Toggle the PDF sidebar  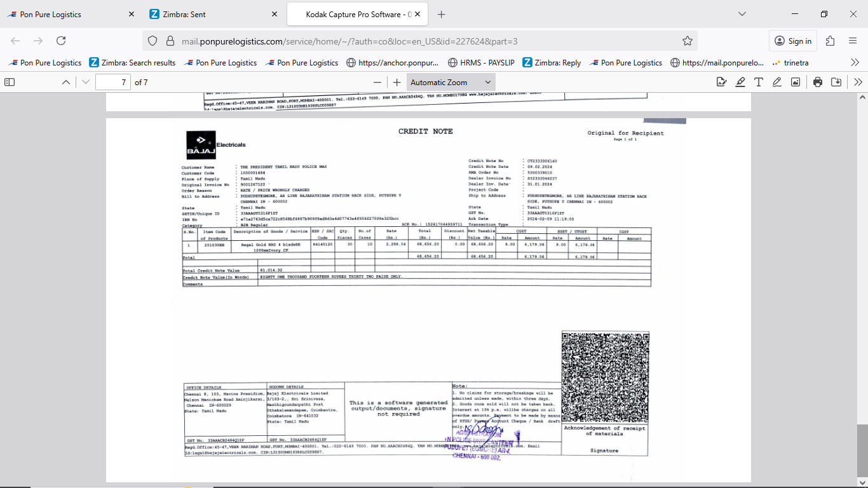point(10,82)
